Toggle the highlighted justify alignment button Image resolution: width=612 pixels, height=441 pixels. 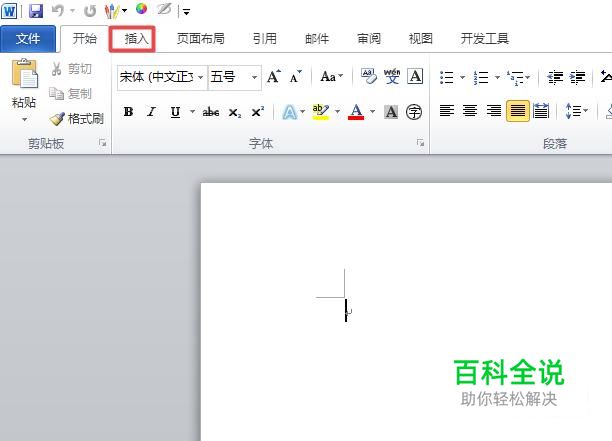tap(518, 111)
